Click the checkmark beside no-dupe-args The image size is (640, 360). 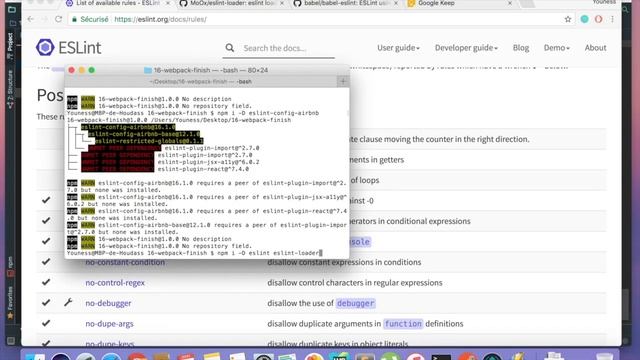pos(46,323)
